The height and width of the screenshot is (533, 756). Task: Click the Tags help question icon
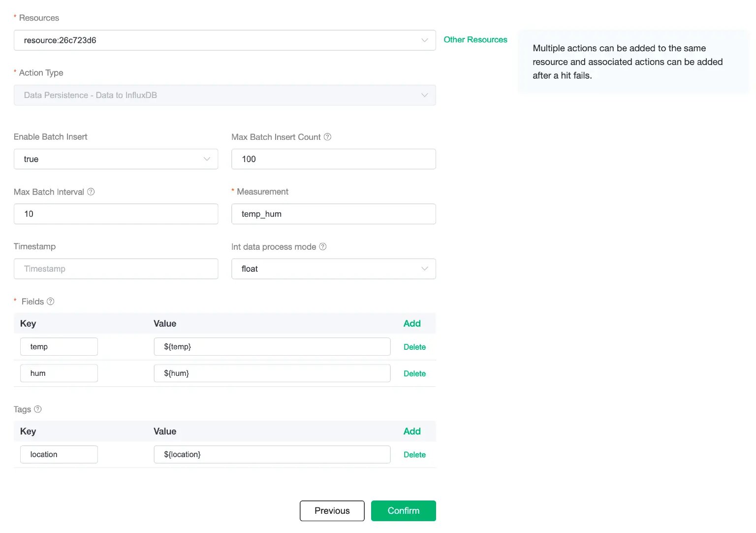(x=38, y=409)
